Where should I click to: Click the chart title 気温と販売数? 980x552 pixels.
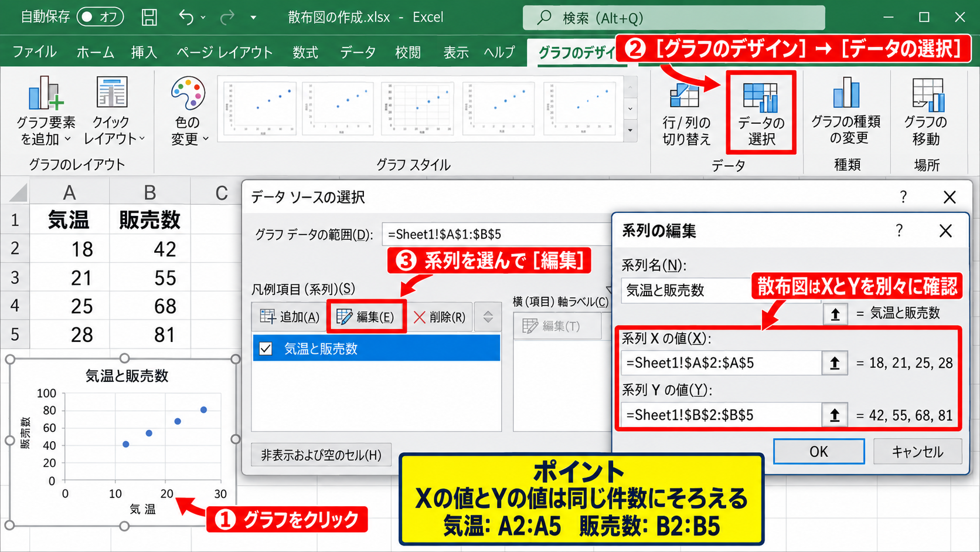click(x=127, y=376)
